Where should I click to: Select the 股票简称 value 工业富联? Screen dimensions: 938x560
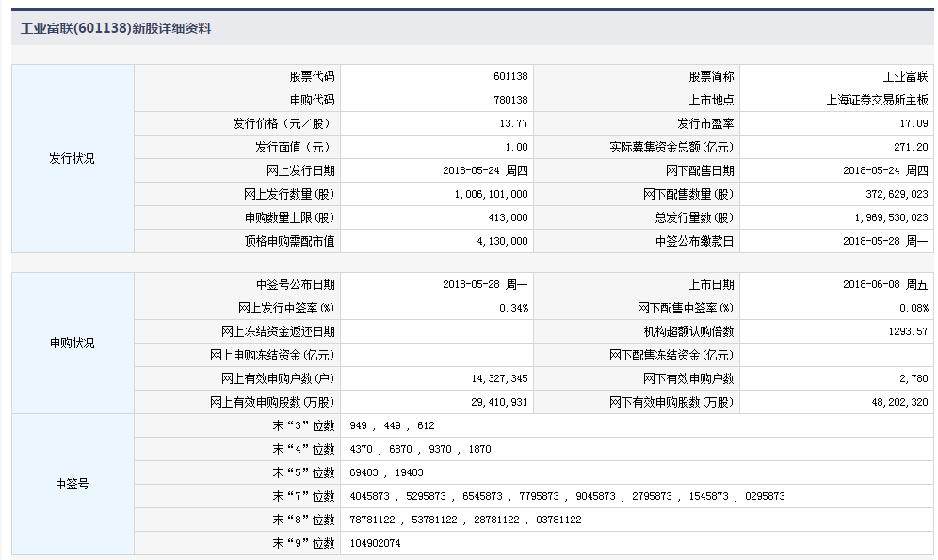pos(905,77)
